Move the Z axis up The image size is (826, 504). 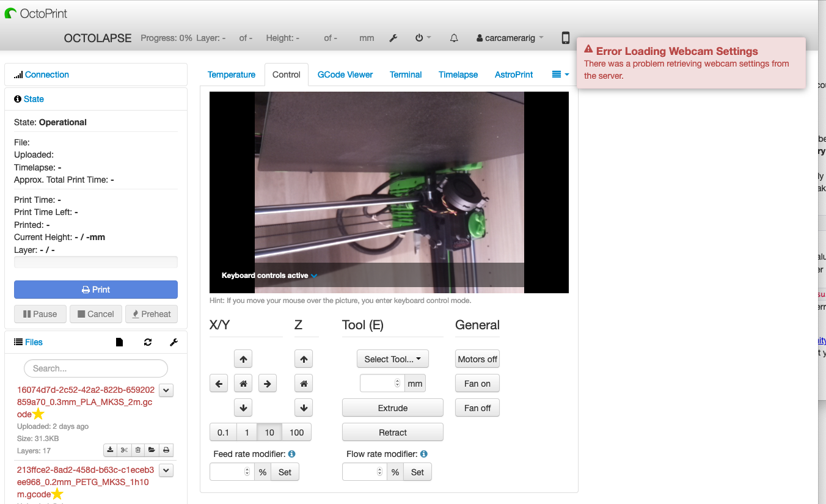coord(304,359)
